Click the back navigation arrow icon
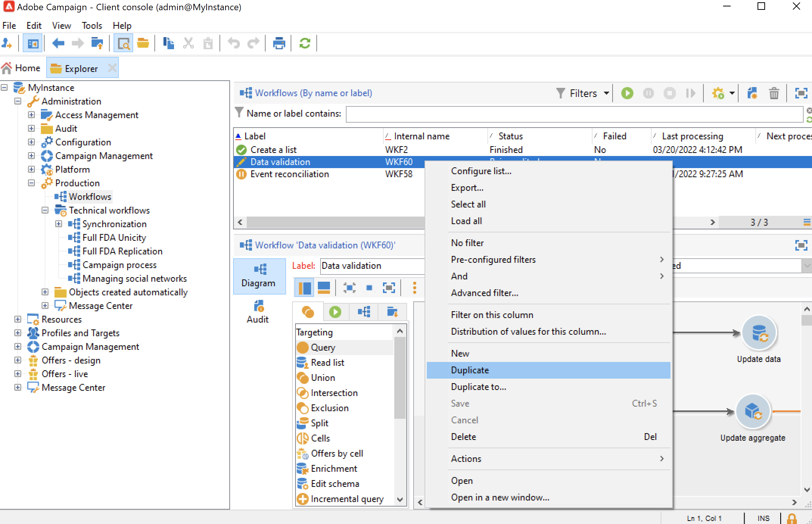The height and width of the screenshot is (524, 812). [58, 44]
